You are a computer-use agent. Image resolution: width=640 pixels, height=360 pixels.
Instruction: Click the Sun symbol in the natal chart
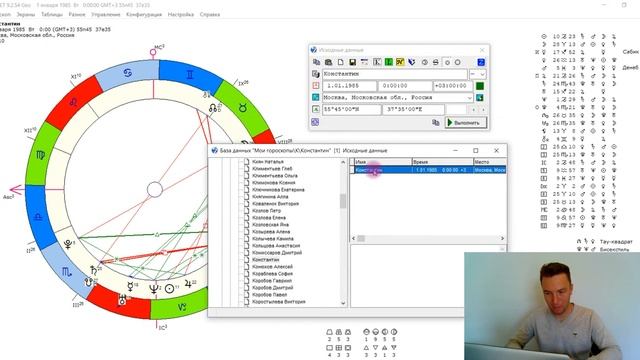[169, 289]
